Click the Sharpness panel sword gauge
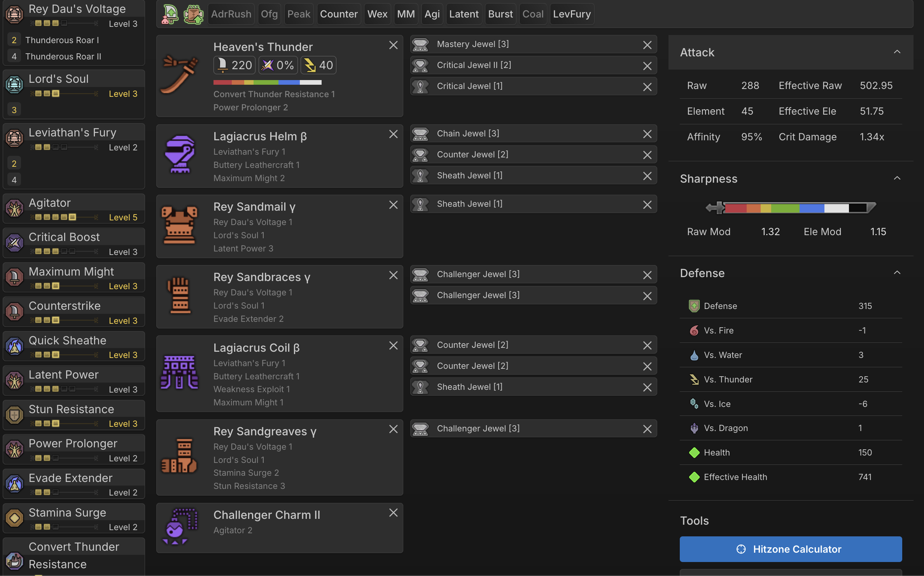This screenshot has height=576, width=924. [x=791, y=208]
